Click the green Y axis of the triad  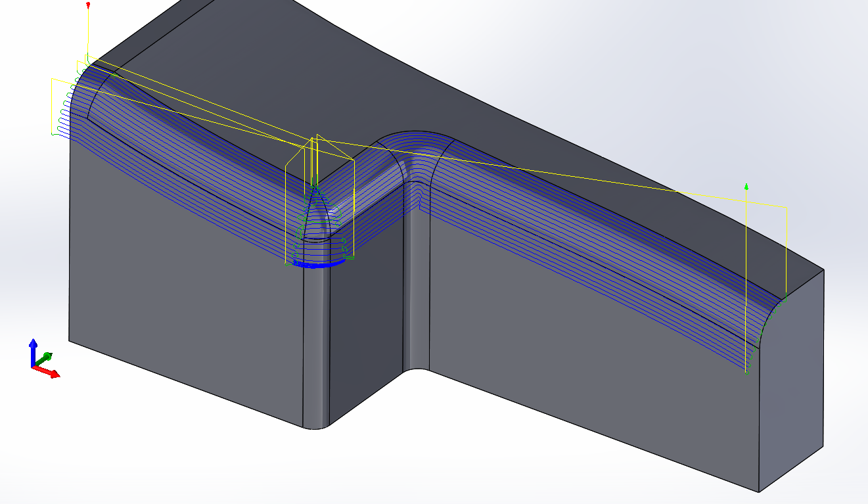pos(44,358)
